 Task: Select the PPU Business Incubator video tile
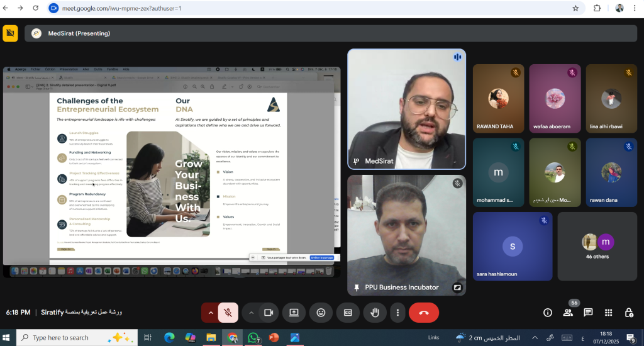click(406, 235)
